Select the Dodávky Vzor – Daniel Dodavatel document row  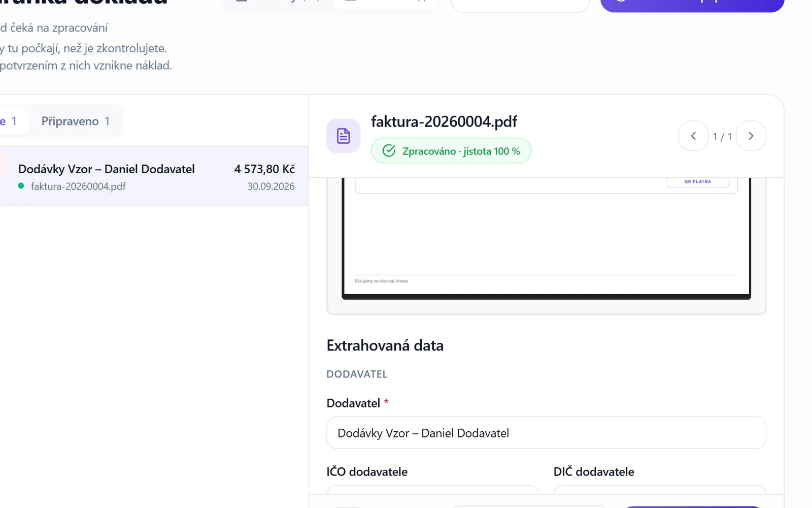pyautogui.click(x=154, y=177)
